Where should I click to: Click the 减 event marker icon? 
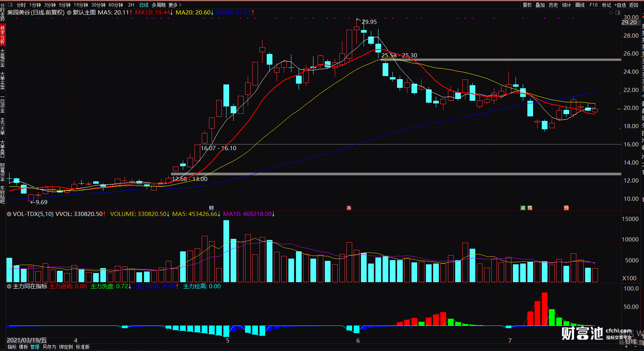[x=523, y=208]
